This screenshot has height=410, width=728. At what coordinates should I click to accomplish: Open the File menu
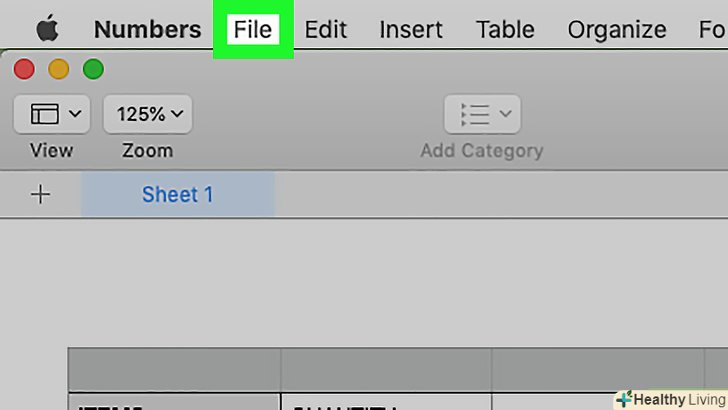(x=253, y=30)
